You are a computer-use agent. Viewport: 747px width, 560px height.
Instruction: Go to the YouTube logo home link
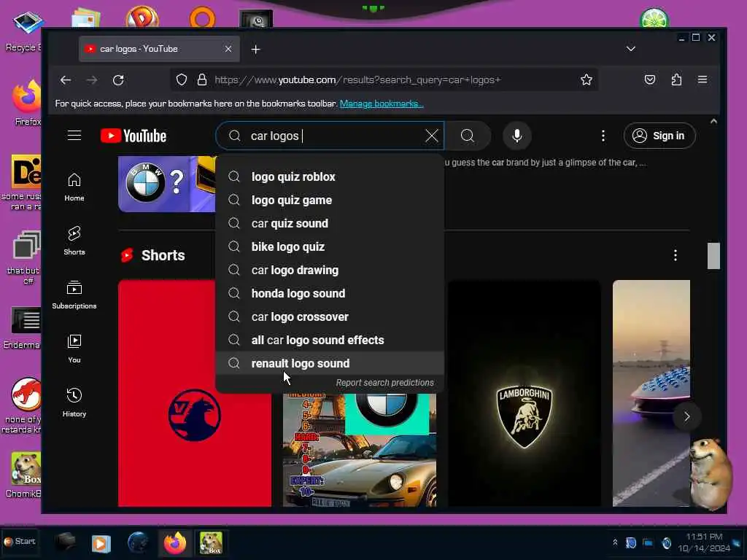click(133, 136)
